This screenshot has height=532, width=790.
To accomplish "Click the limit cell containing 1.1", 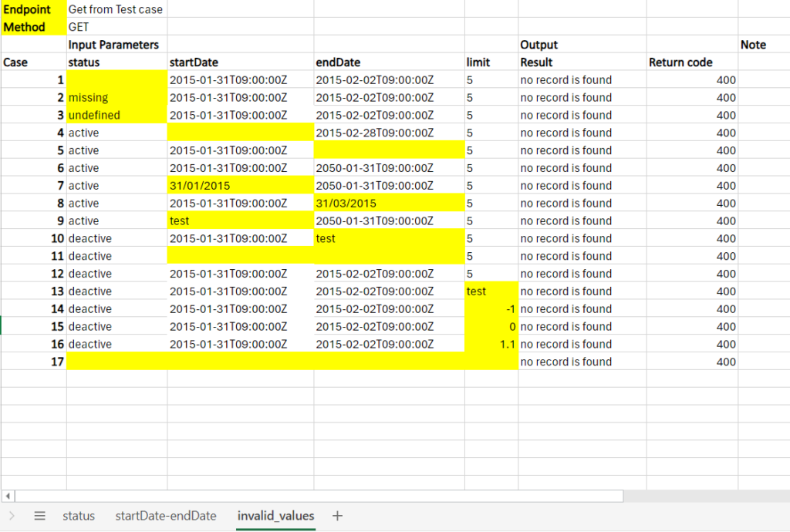I will coord(491,345).
